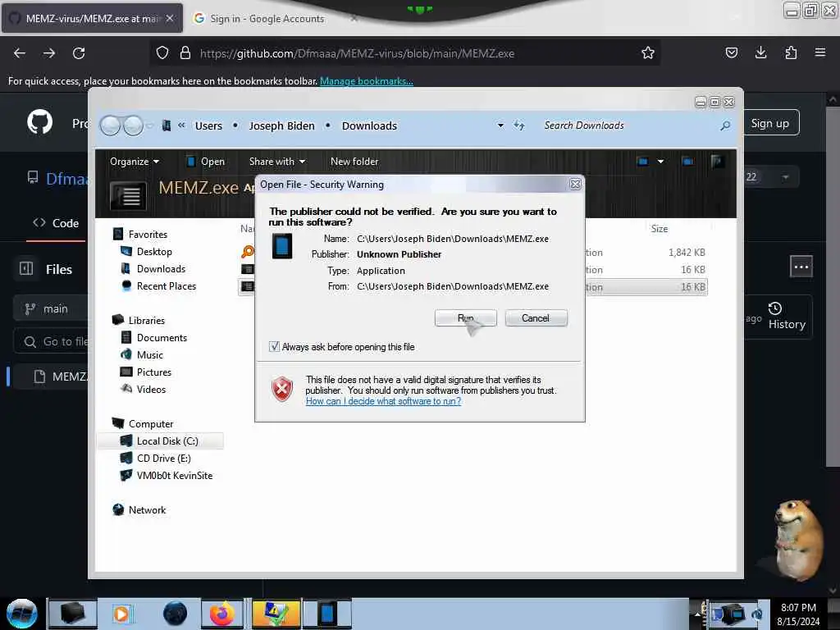Open Downloads in Favorites
This screenshot has width=840, height=630.
[x=153, y=268]
